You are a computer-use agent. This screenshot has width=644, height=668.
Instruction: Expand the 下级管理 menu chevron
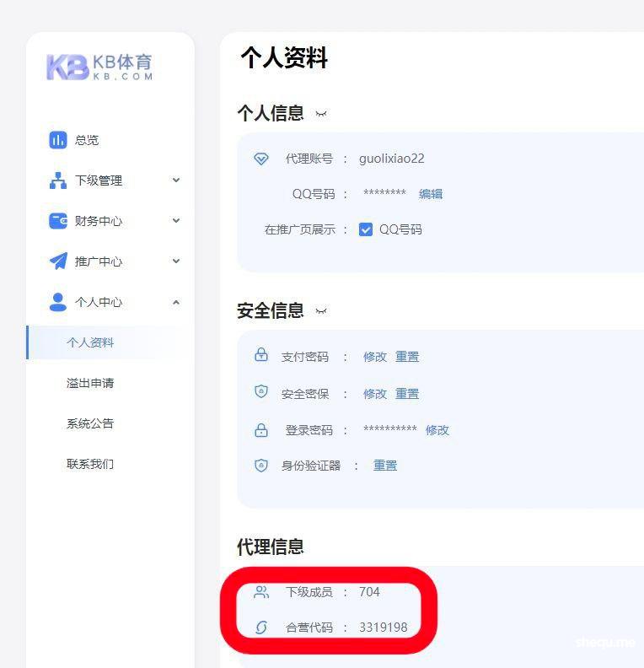click(x=176, y=180)
